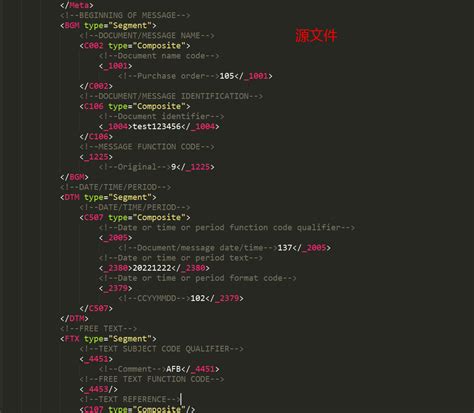Image resolution: width=474 pixels, height=413 pixels.
Task: Click the FTX Segment opening tag
Action: pyautogui.click(x=108, y=339)
